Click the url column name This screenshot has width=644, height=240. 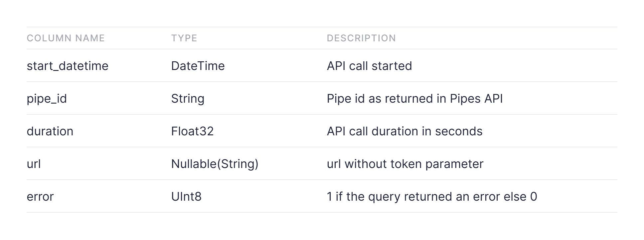click(34, 164)
